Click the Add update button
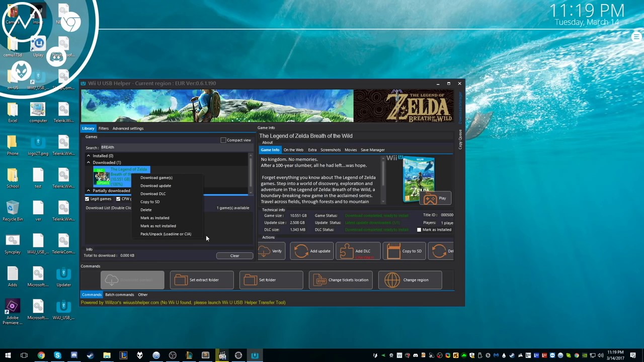This screenshot has height=362, width=644. click(x=312, y=251)
